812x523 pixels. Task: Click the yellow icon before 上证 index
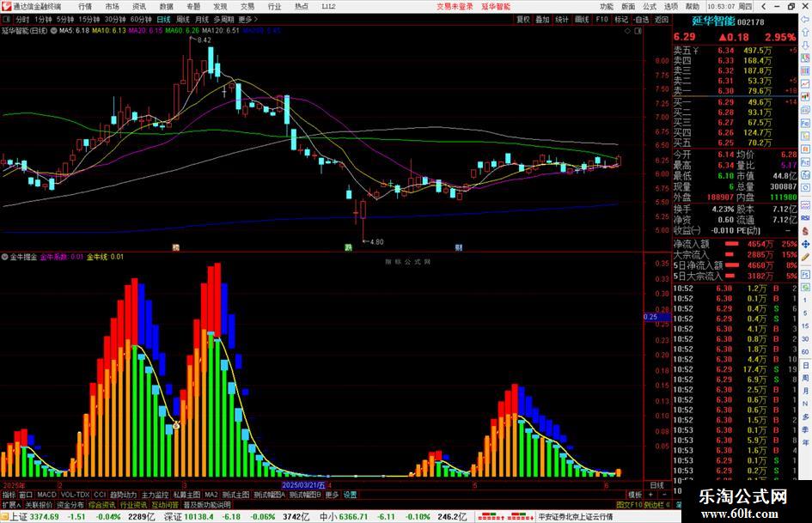coord(4,517)
